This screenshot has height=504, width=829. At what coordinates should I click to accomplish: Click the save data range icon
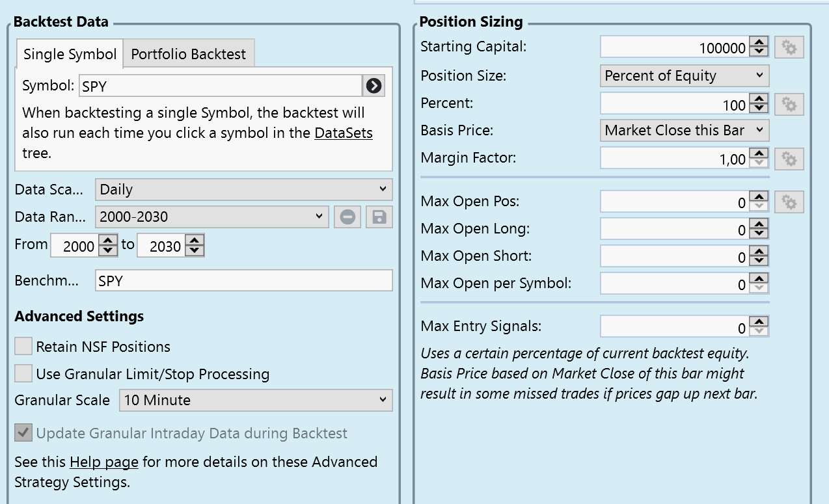(x=379, y=217)
